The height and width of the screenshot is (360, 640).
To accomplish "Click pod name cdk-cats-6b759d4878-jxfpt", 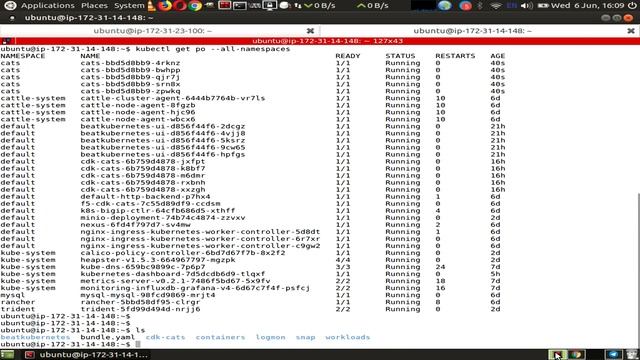I will pos(143,161).
